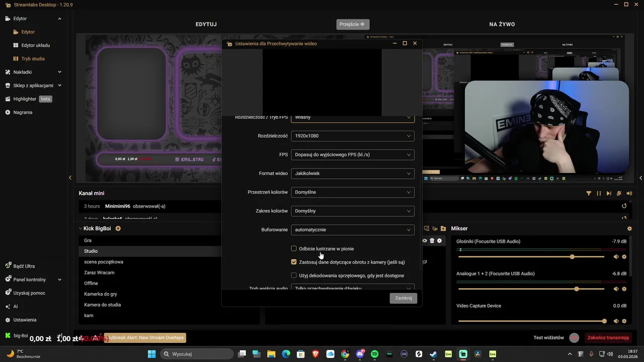This screenshot has height=362, width=644.
Task: Open Spotify from the taskbar
Action: (374, 354)
